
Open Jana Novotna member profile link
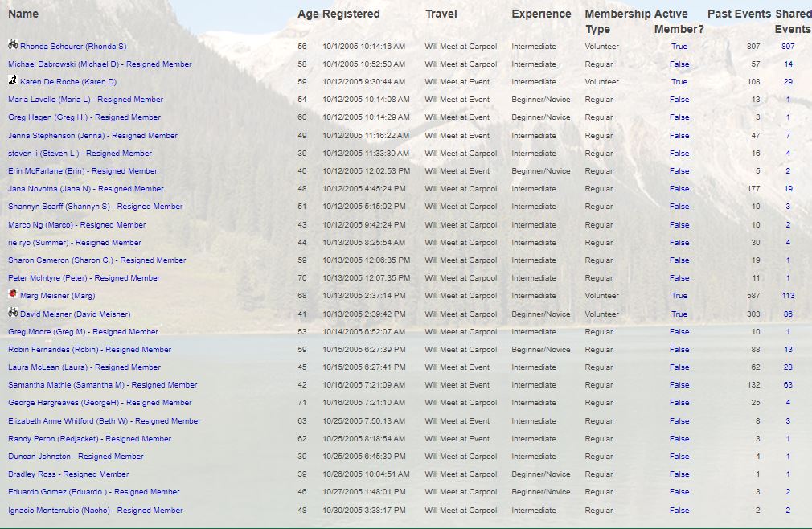(x=86, y=189)
